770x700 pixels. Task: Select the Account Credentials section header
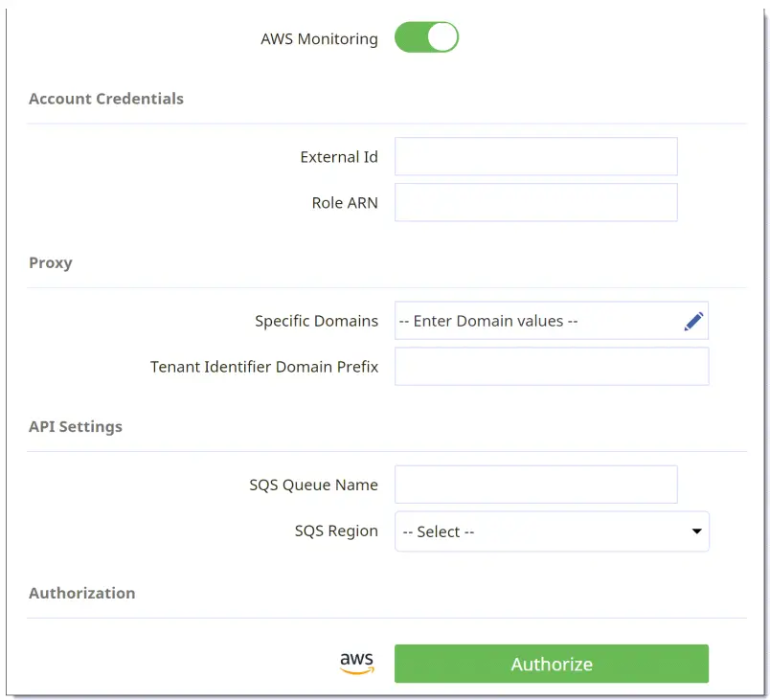[x=105, y=99]
